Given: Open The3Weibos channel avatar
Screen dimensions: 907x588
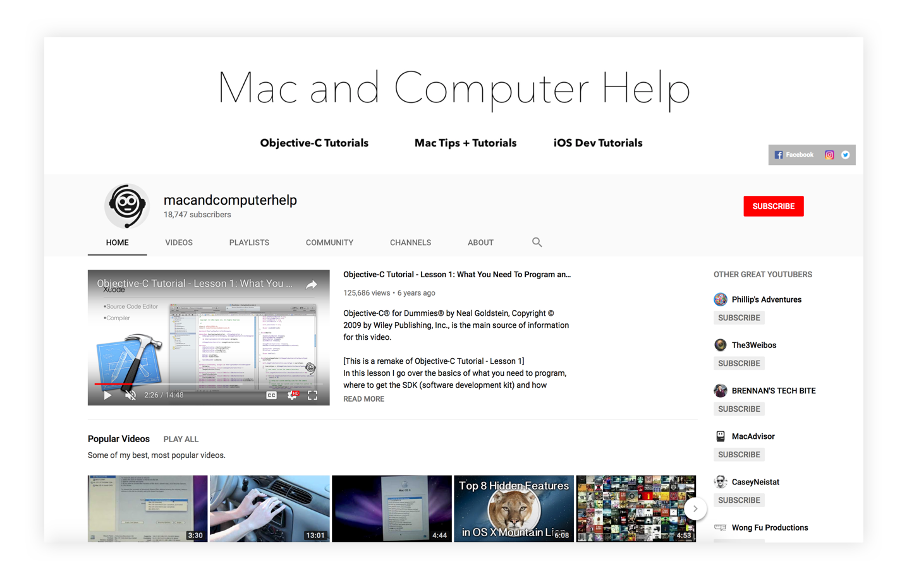Looking at the screenshot, I should [x=721, y=345].
